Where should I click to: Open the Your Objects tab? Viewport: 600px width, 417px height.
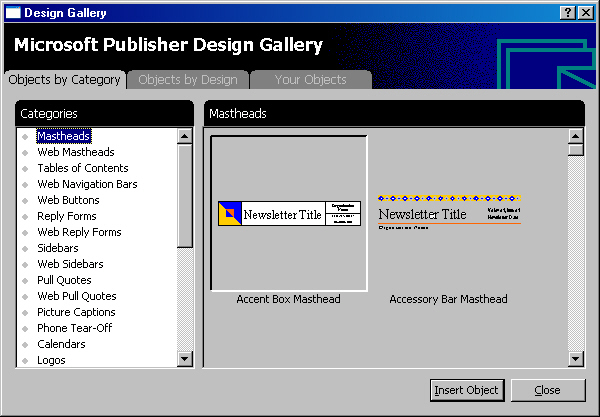pyautogui.click(x=310, y=80)
